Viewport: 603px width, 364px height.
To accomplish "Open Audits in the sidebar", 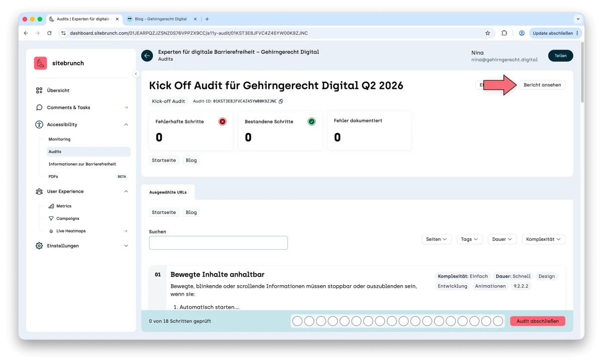I will [88, 152].
